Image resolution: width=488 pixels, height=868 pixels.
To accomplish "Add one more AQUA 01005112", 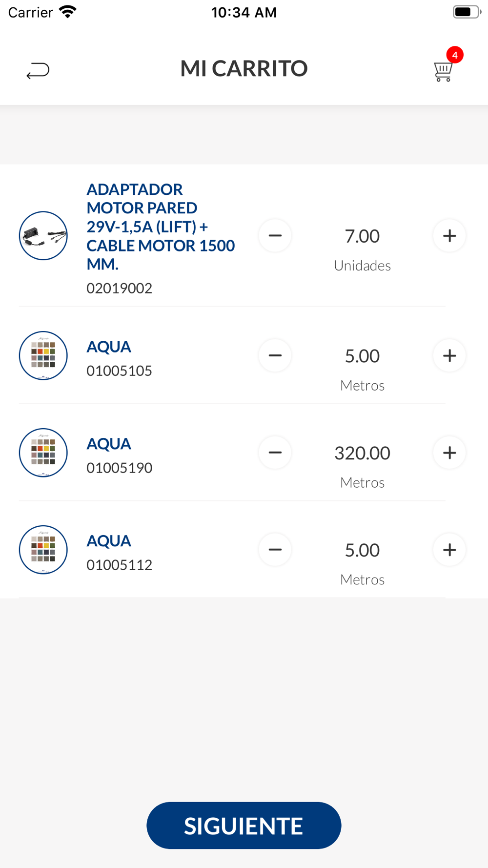I will tap(449, 550).
